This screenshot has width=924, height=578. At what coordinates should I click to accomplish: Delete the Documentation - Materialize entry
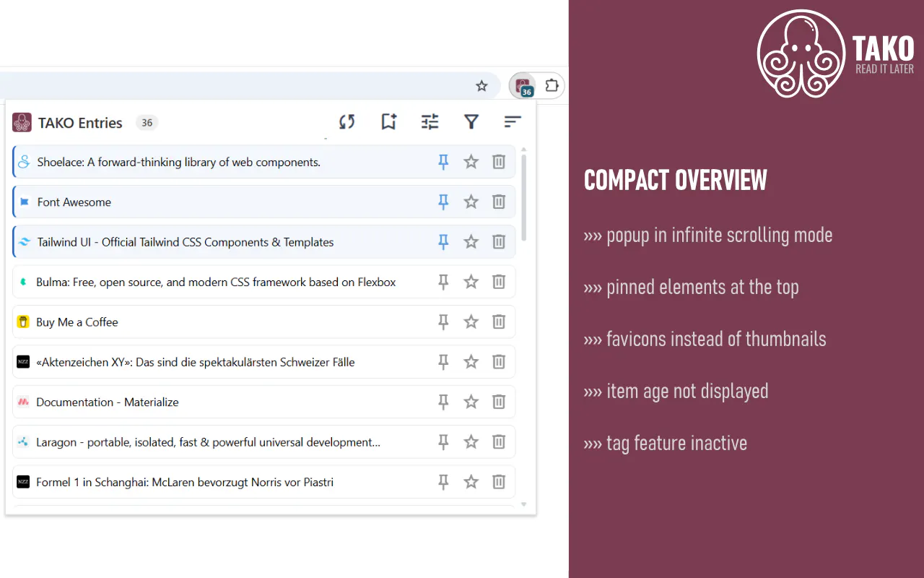(x=499, y=402)
